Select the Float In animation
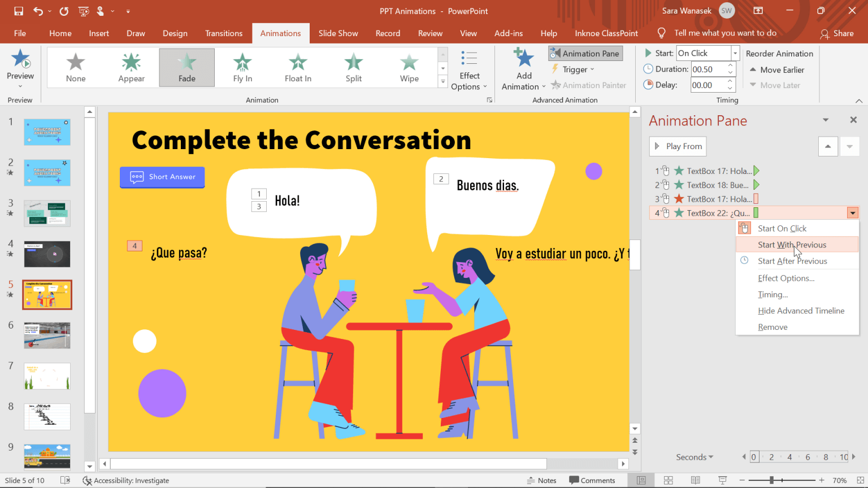 298,67
